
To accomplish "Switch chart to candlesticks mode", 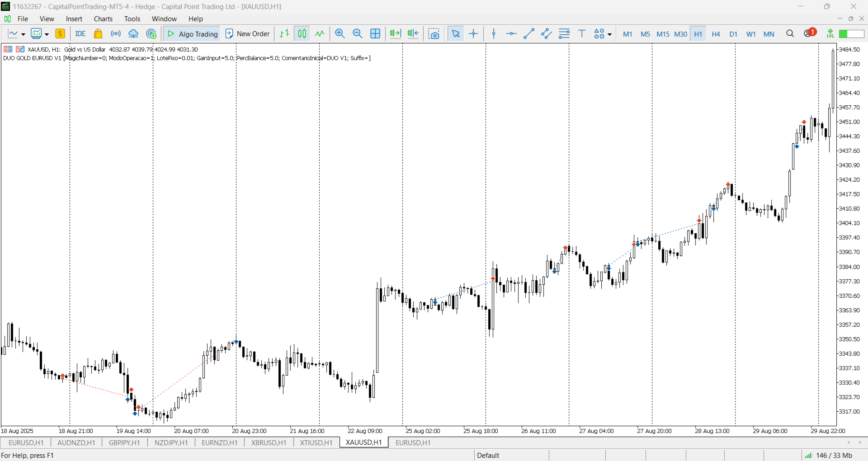I will pos(302,34).
